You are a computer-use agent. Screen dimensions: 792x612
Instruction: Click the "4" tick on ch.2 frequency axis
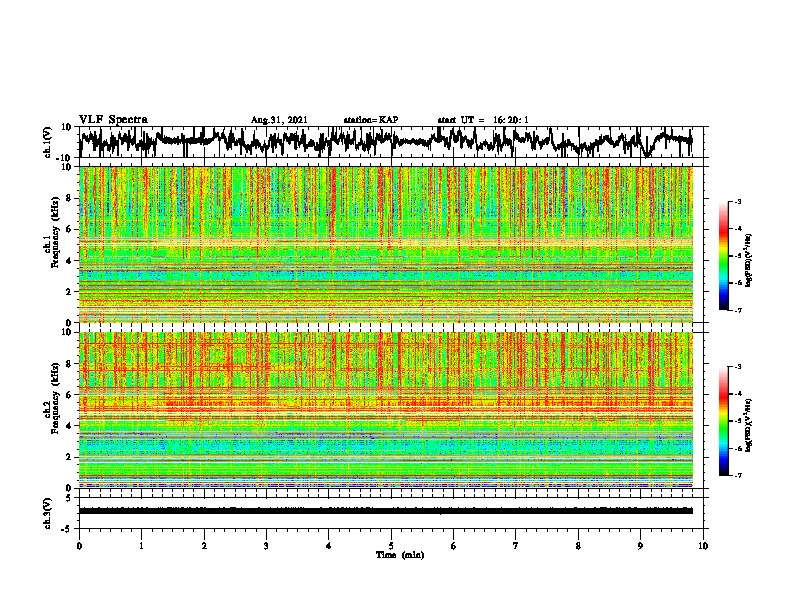pos(70,426)
